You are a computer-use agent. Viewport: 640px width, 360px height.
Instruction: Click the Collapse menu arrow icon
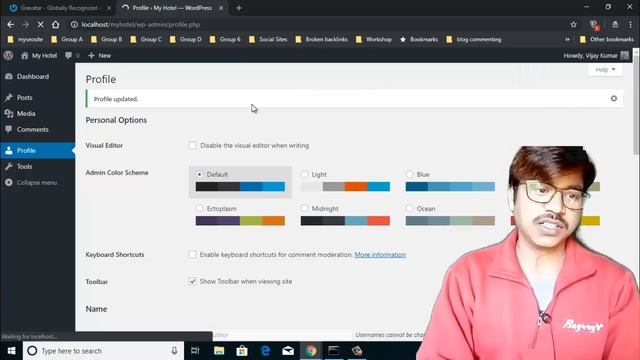coord(9,182)
